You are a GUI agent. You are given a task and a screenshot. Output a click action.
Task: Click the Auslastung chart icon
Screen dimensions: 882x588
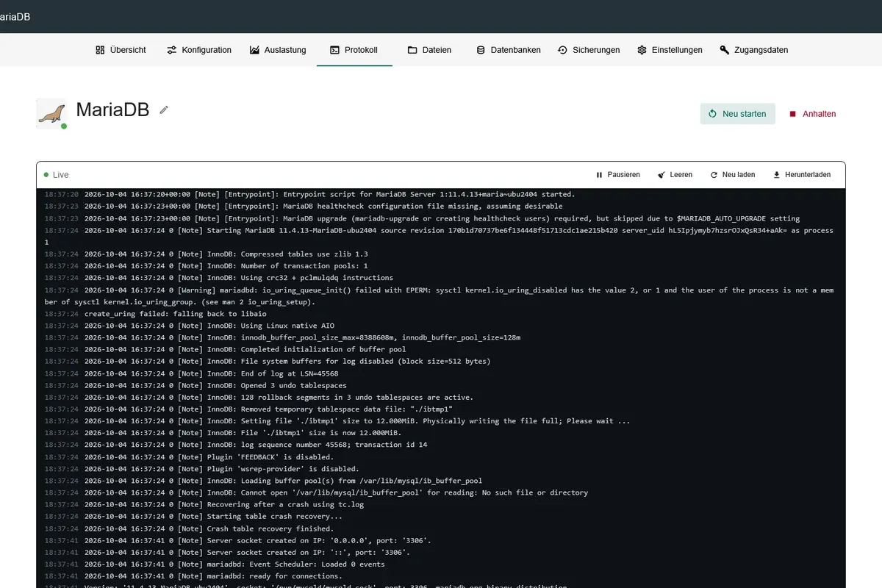[254, 50]
